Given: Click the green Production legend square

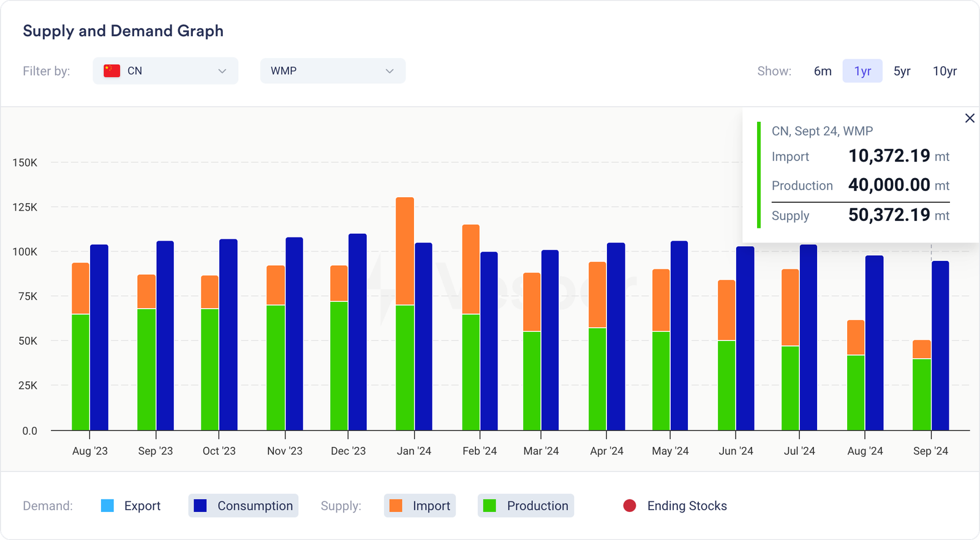Looking at the screenshot, I should pyautogui.click(x=489, y=506).
